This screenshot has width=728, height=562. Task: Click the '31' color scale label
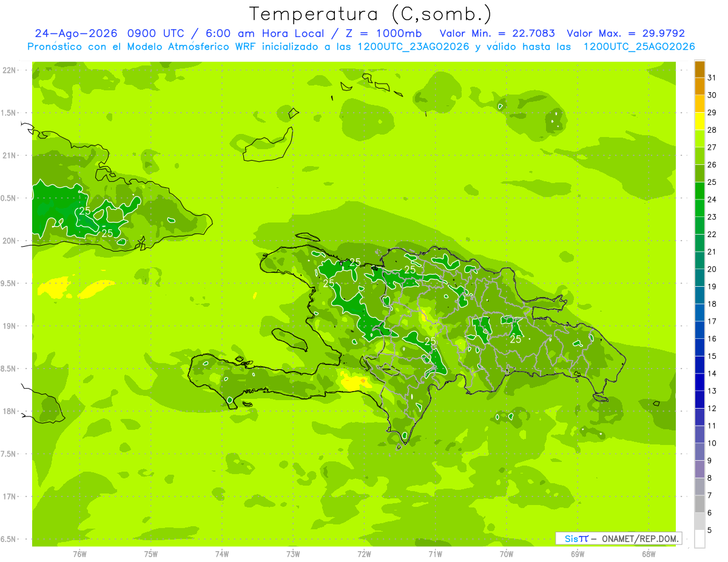[712, 78]
